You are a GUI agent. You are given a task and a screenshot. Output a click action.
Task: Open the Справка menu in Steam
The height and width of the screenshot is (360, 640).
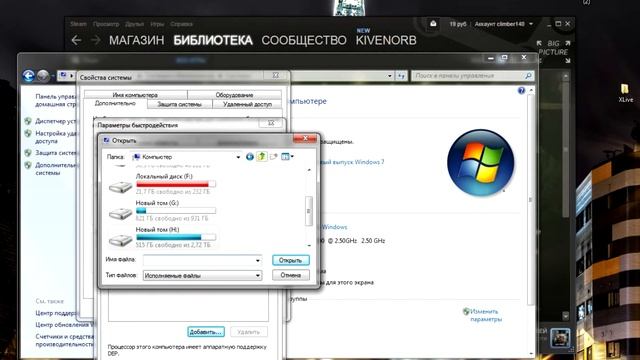point(181,24)
